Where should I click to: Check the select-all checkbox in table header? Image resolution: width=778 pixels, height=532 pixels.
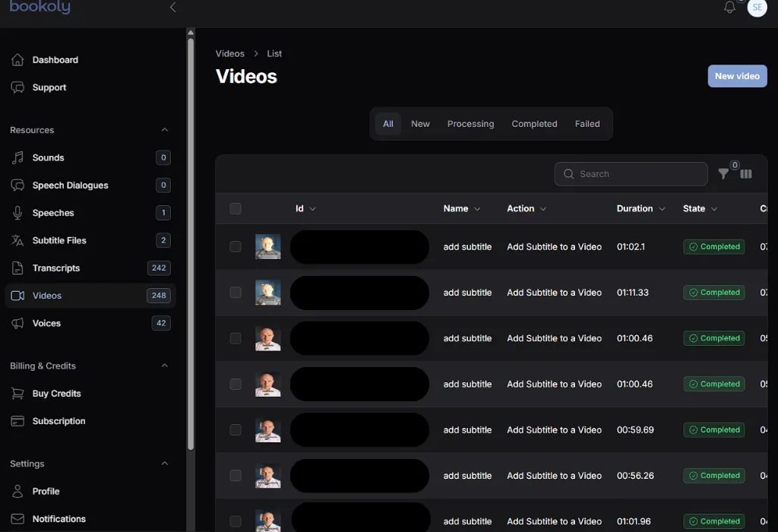point(236,208)
